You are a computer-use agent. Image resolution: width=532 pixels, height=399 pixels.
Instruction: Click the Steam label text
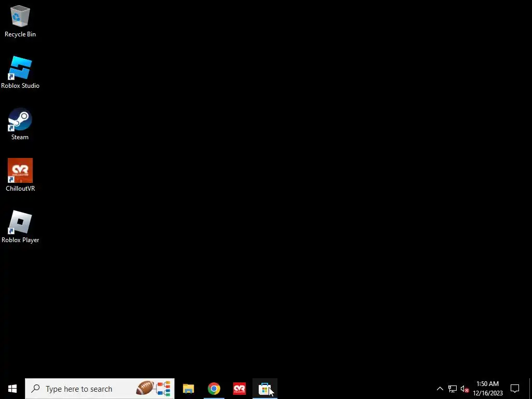coord(20,137)
